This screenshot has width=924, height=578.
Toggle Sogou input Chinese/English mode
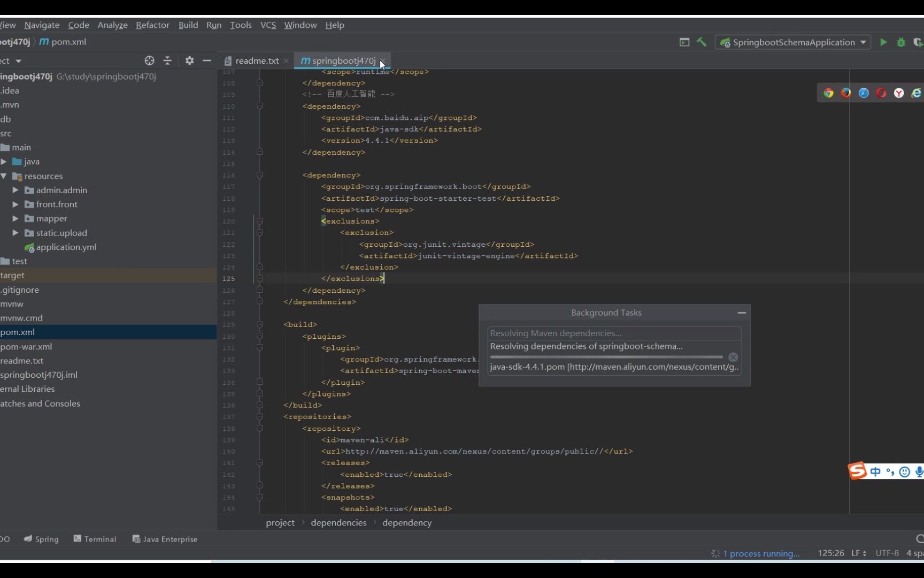(x=875, y=471)
